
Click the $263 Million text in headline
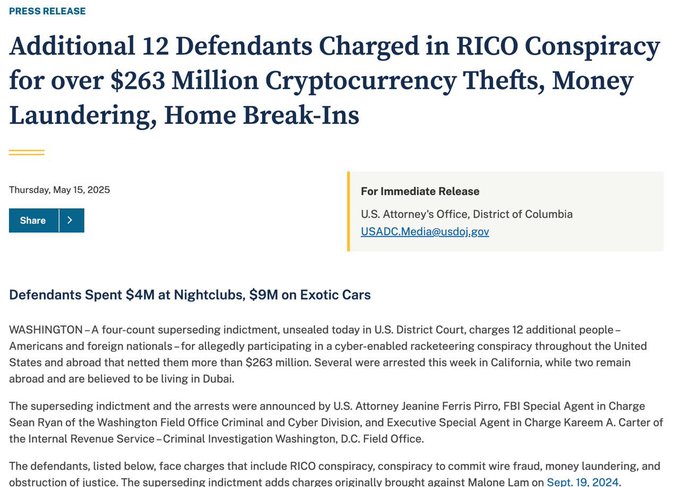(x=184, y=81)
